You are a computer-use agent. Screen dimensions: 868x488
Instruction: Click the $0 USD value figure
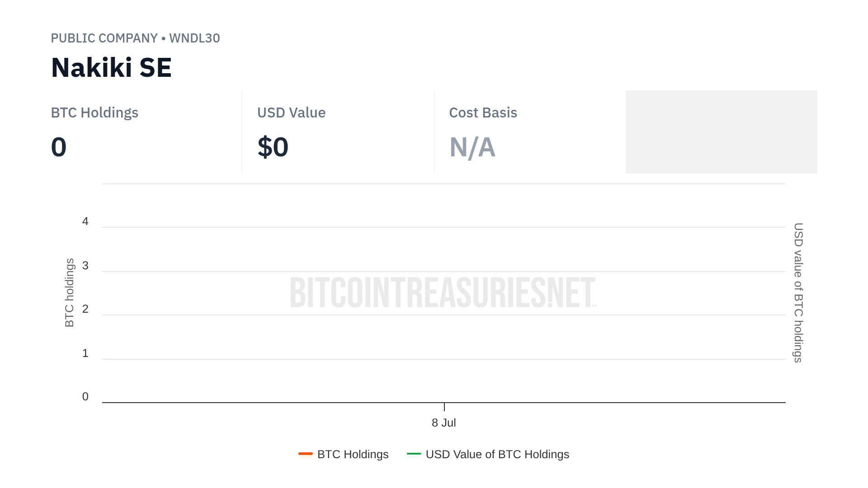(273, 147)
